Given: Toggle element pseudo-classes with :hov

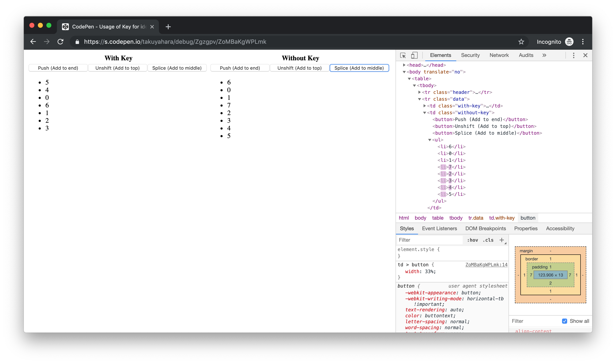Looking at the screenshot, I should (x=472, y=240).
